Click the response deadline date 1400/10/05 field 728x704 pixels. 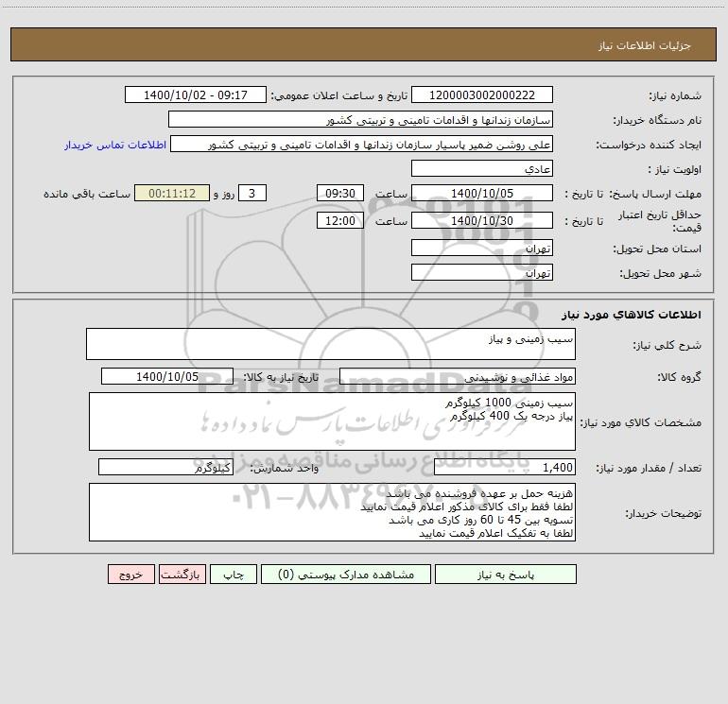482,193
